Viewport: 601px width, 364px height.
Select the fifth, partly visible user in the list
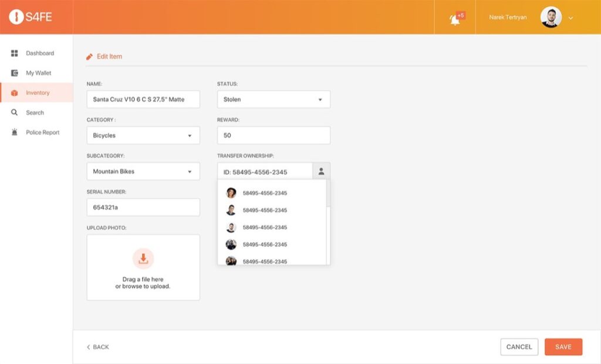272,260
